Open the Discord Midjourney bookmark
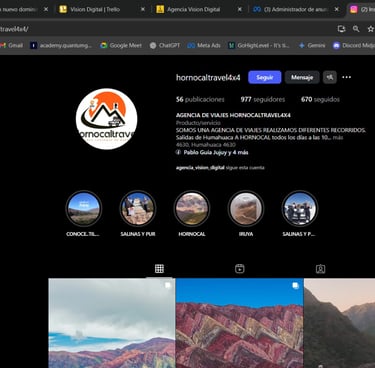Screen dimensions: 375x368 tap(354, 45)
